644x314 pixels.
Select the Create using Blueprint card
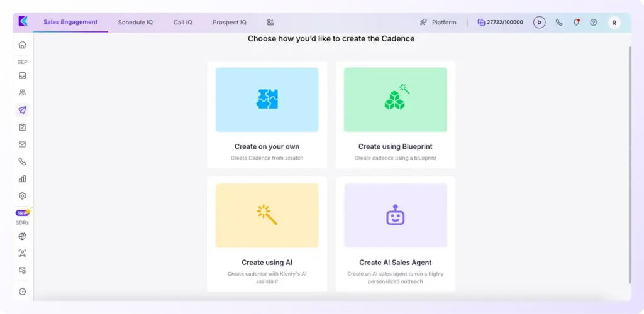point(395,114)
